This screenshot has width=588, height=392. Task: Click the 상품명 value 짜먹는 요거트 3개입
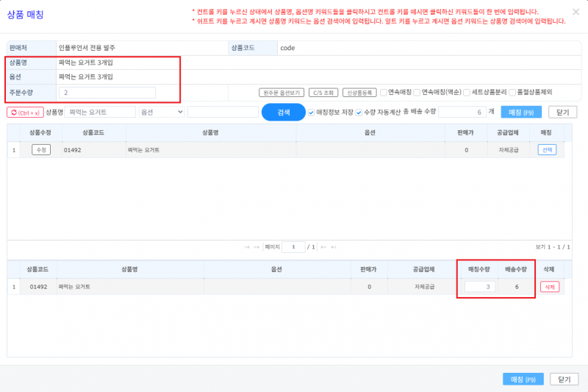point(86,63)
